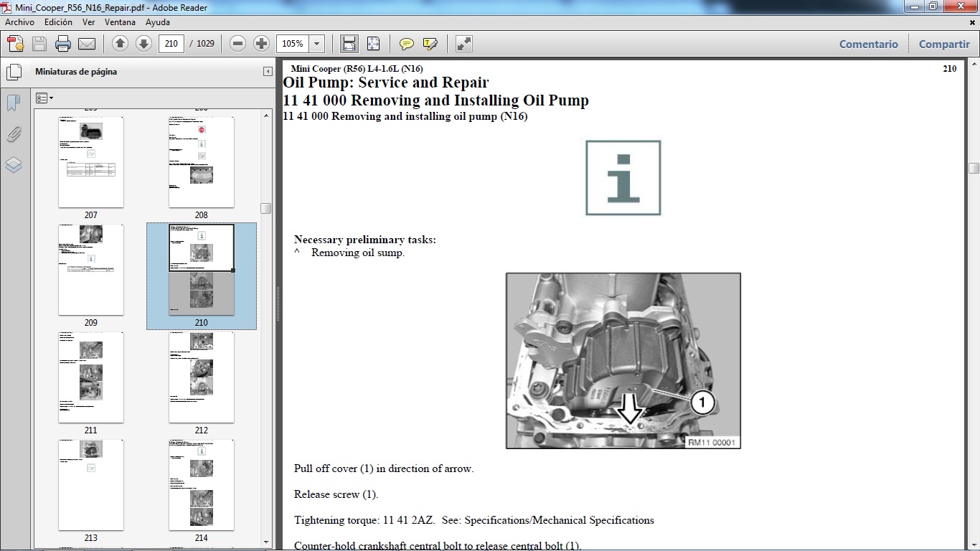Open the layers panel in the sidebar
Viewport: 980px width, 551px height.
14,165
